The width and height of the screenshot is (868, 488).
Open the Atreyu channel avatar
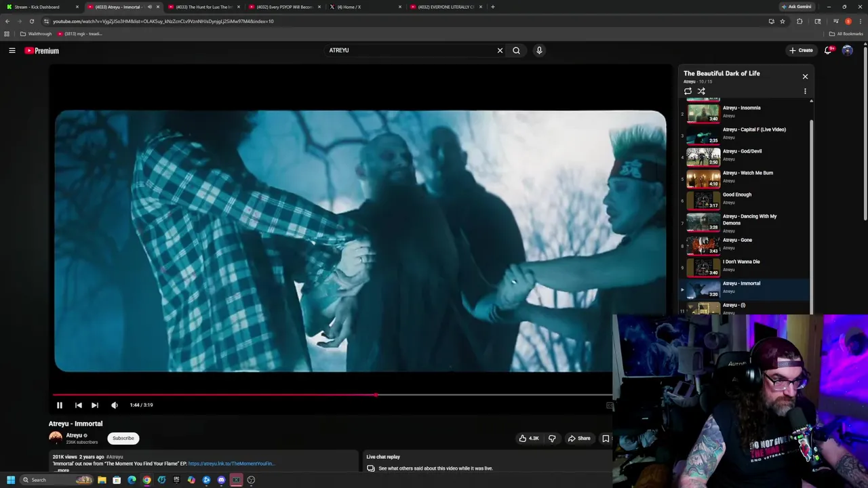(x=56, y=438)
